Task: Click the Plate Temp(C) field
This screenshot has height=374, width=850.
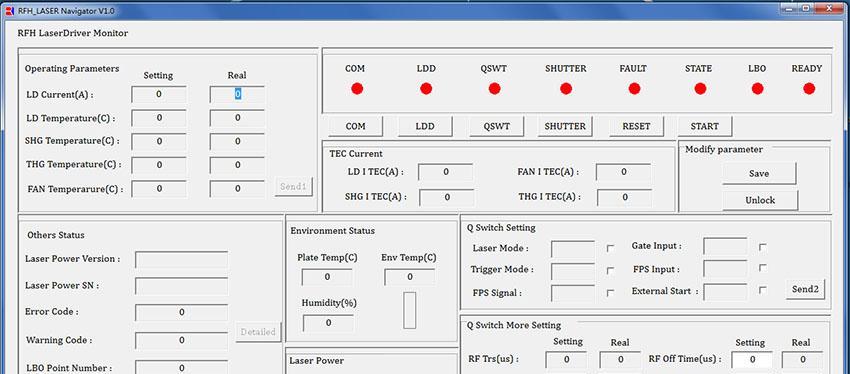Action: point(327,277)
